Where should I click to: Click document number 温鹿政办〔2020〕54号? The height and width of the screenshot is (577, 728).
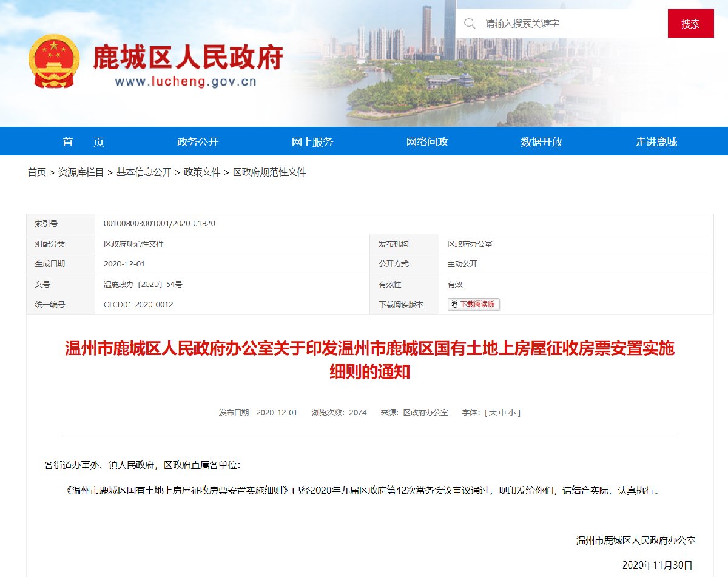(x=143, y=284)
